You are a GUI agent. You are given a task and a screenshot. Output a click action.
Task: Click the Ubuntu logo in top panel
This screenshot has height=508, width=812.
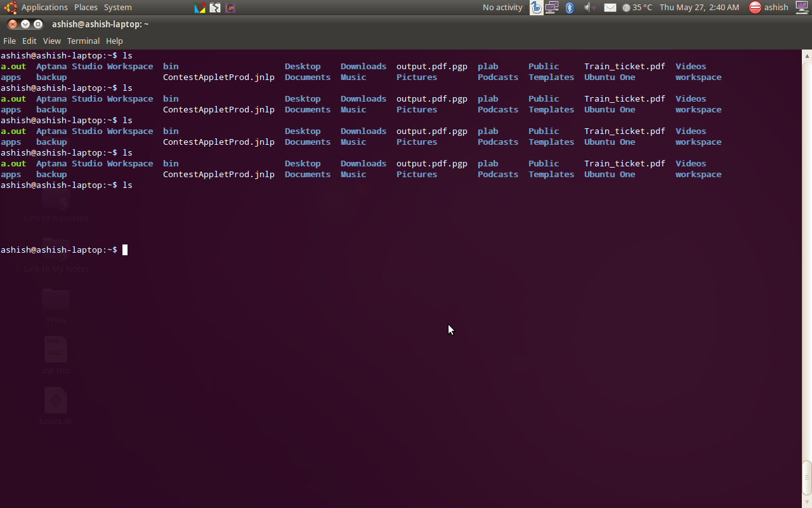10,8
